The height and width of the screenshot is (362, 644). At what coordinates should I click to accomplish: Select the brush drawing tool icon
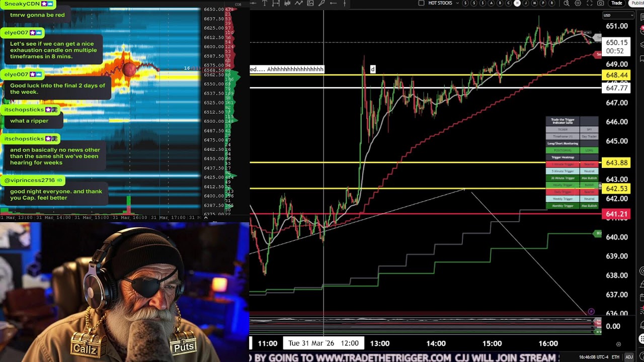[321, 3]
